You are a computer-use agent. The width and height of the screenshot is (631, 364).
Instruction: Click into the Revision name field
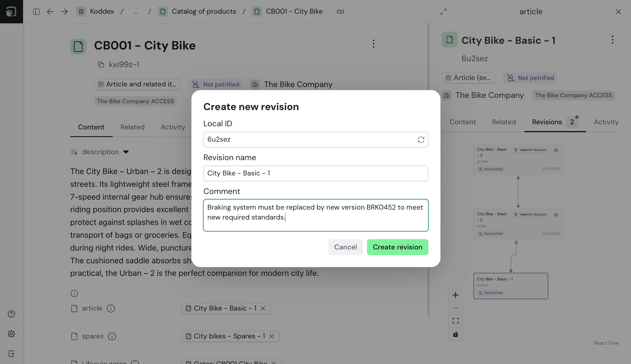click(316, 173)
